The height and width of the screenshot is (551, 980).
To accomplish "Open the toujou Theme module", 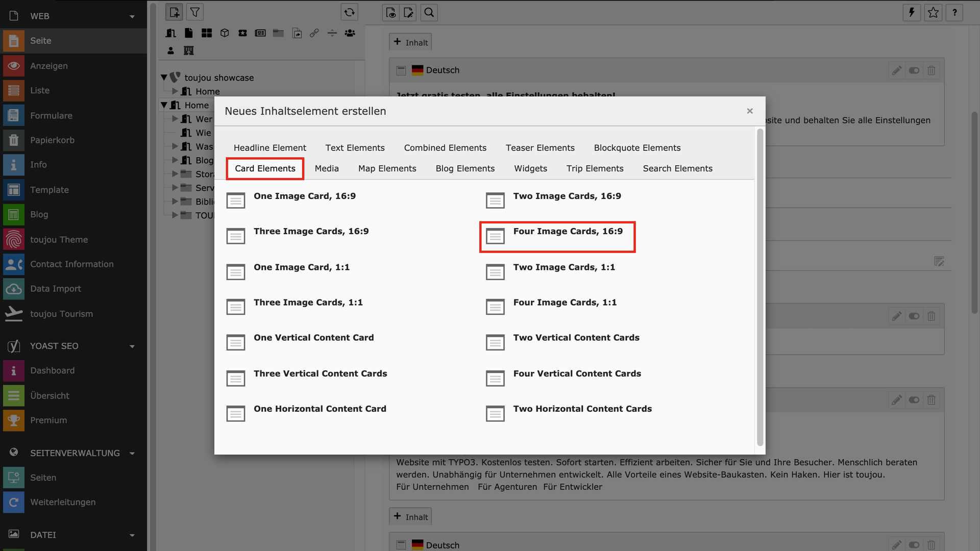I will pos(59,239).
